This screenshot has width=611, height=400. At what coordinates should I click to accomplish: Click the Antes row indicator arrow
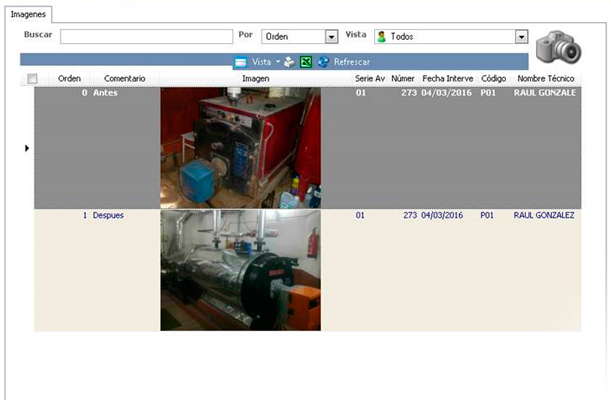(27, 148)
